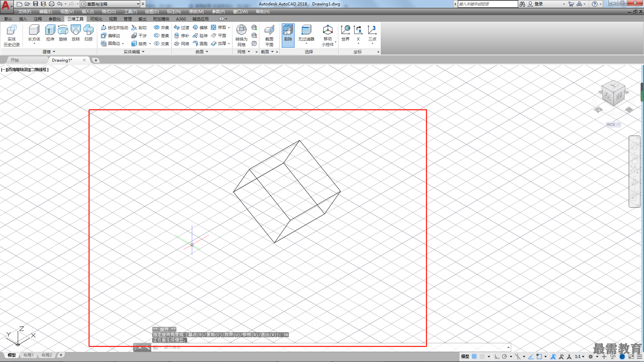The width and height of the screenshot is (644, 362).
Task: Switch to the 可视化 ribbon tab
Action: tap(96, 19)
